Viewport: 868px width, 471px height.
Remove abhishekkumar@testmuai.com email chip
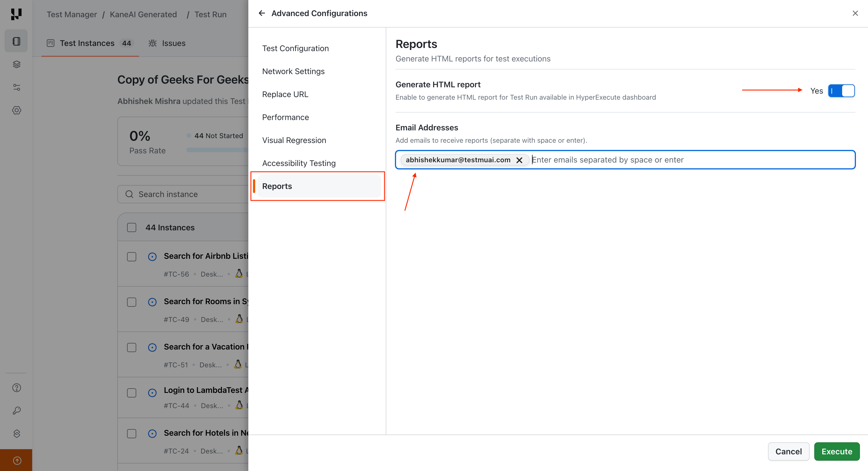(x=519, y=160)
